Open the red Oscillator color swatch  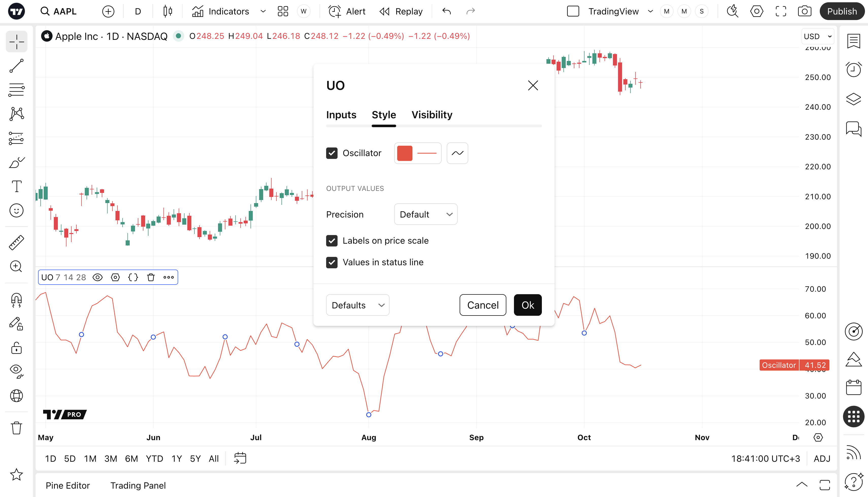405,153
